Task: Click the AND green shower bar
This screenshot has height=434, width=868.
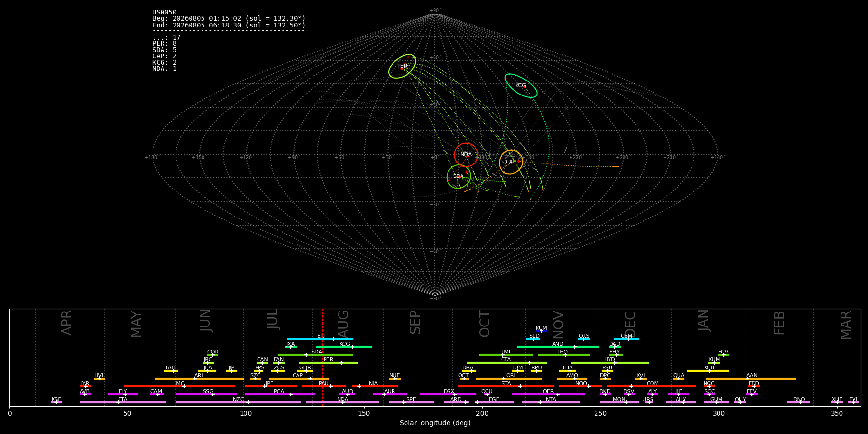Action: tap(558, 347)
